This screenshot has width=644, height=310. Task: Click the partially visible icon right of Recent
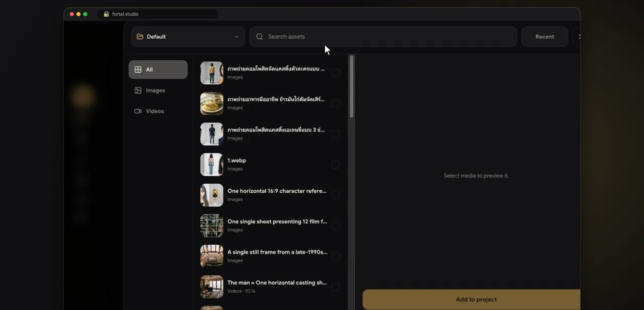point(579,37)
